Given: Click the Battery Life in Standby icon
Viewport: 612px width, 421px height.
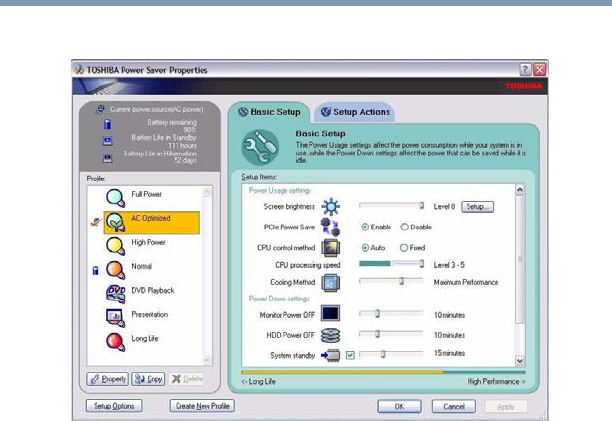Looking at the screenshot, I should click(x=107, y=141).
